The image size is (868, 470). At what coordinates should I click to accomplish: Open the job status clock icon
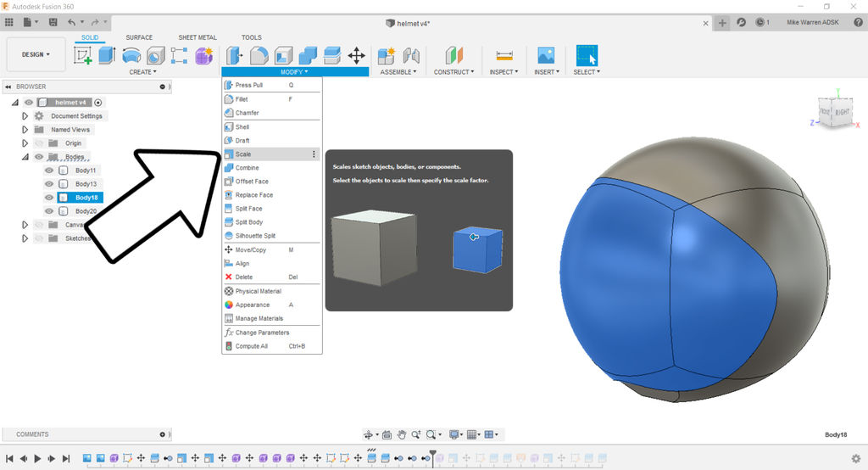click(760, 22)
